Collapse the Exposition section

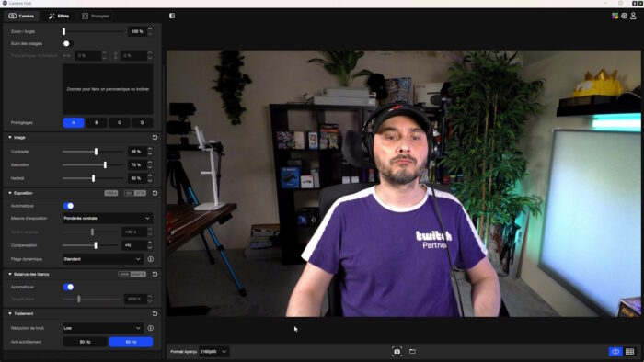[x=10, y=193]
